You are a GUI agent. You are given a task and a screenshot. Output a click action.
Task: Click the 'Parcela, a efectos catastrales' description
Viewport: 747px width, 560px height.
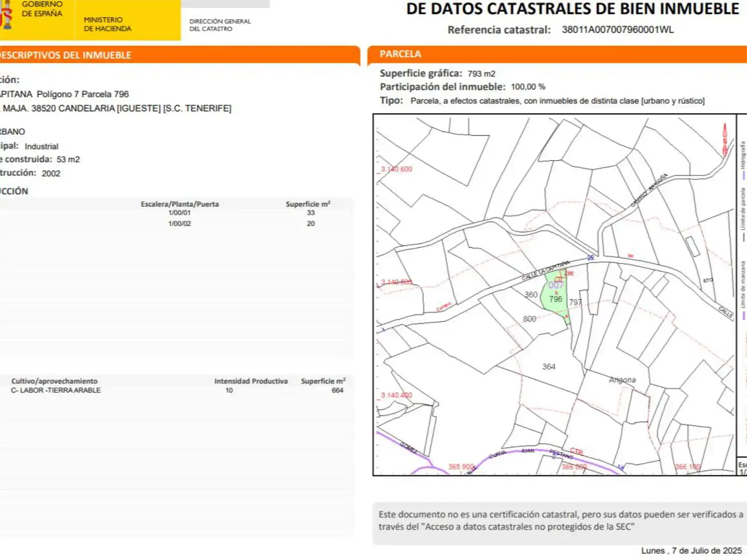(558, 101)
